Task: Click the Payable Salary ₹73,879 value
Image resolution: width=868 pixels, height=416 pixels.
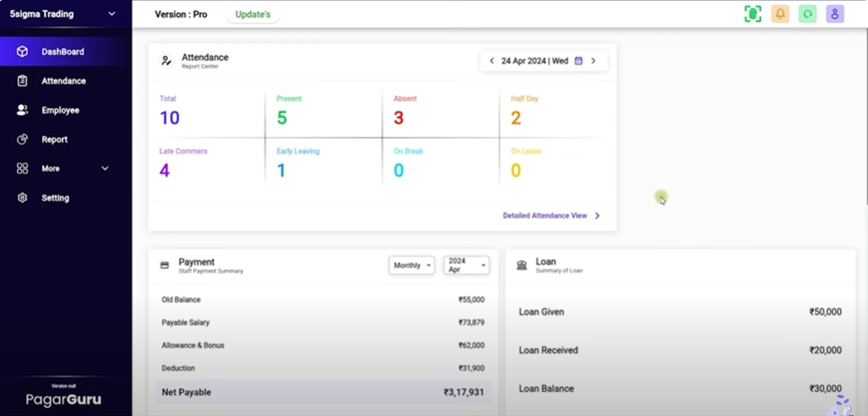Action: click(471, 322)
